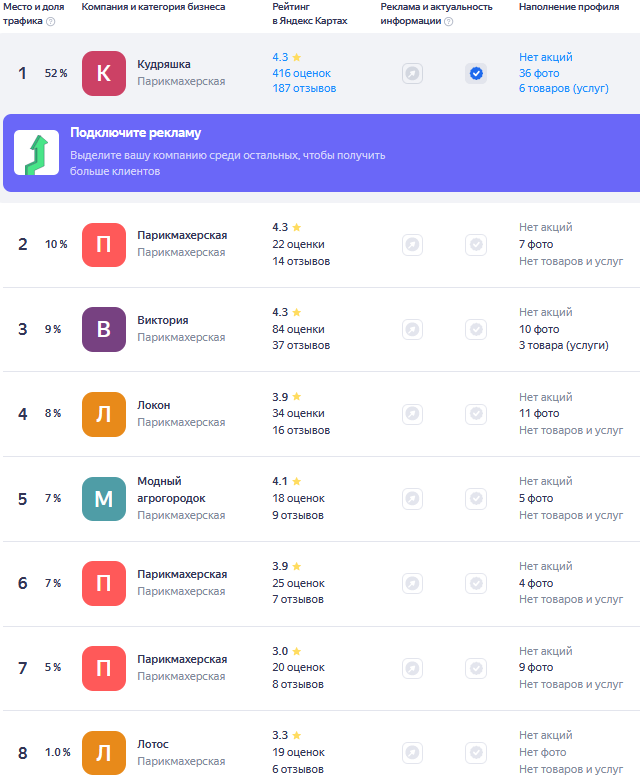Click the '14 отзывов' text
640x784 pixels.
click(301, 261)
